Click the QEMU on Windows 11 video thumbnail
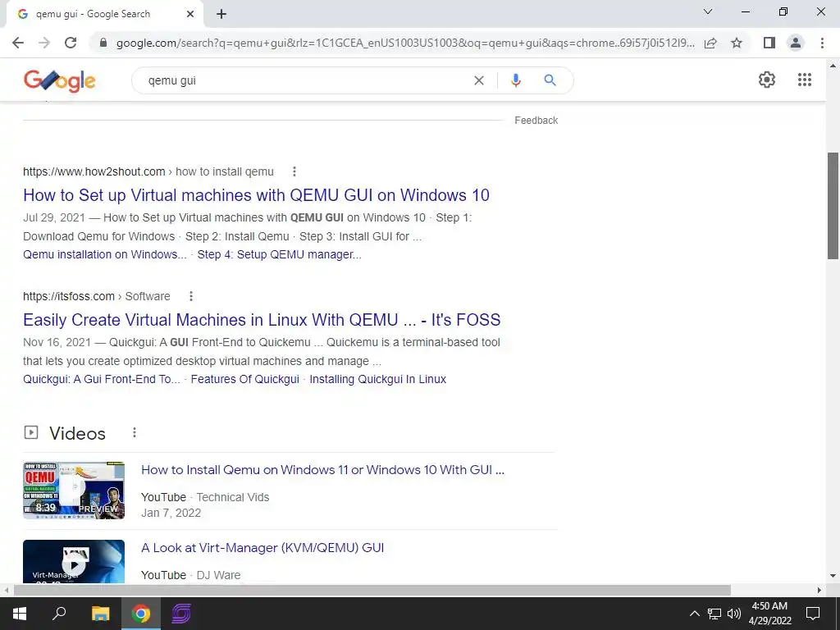This screenshot has height=630, width=840. point(74,491)
